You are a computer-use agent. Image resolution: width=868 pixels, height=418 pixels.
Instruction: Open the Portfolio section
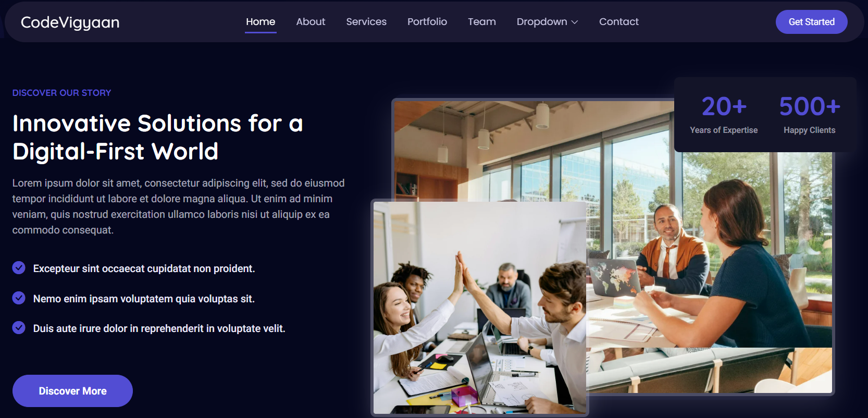[427, 22]
